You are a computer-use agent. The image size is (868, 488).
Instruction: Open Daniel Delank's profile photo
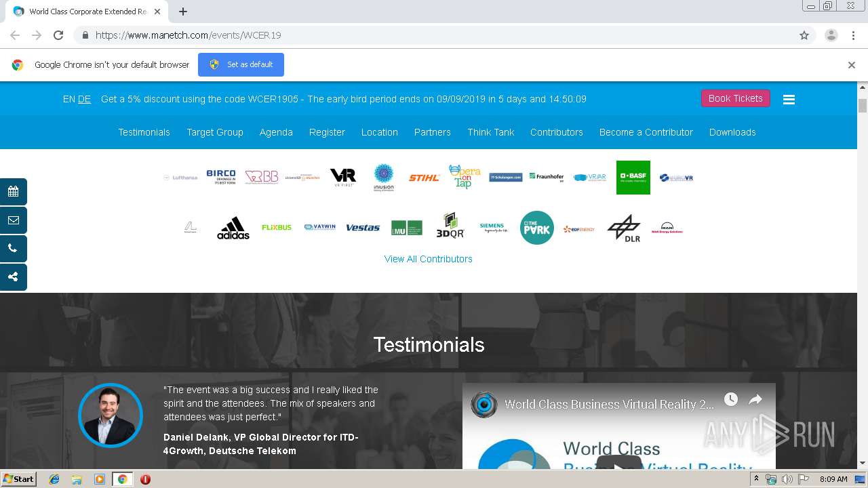pos(111,415)
